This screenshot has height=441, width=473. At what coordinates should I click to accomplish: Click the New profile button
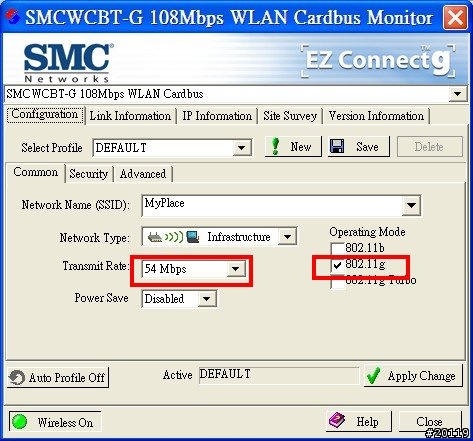point(293,146)
